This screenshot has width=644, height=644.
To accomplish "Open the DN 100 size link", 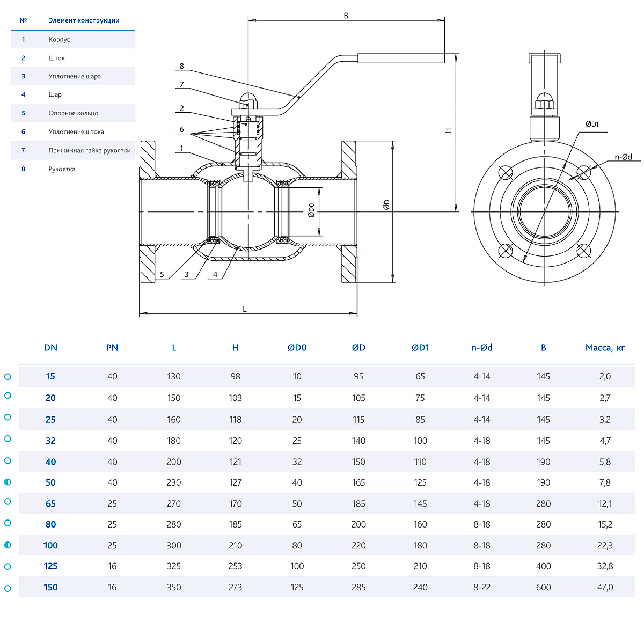I will pyautogui.click(x=50, y=545).
